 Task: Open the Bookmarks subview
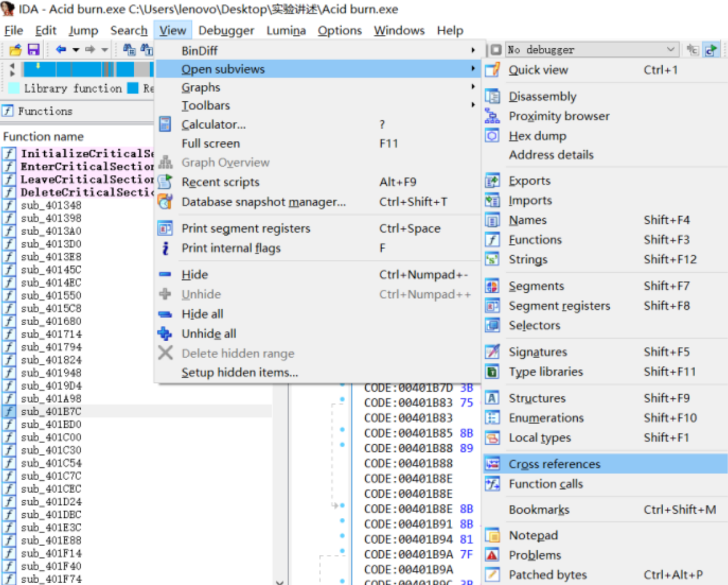(x=605, y=510)
